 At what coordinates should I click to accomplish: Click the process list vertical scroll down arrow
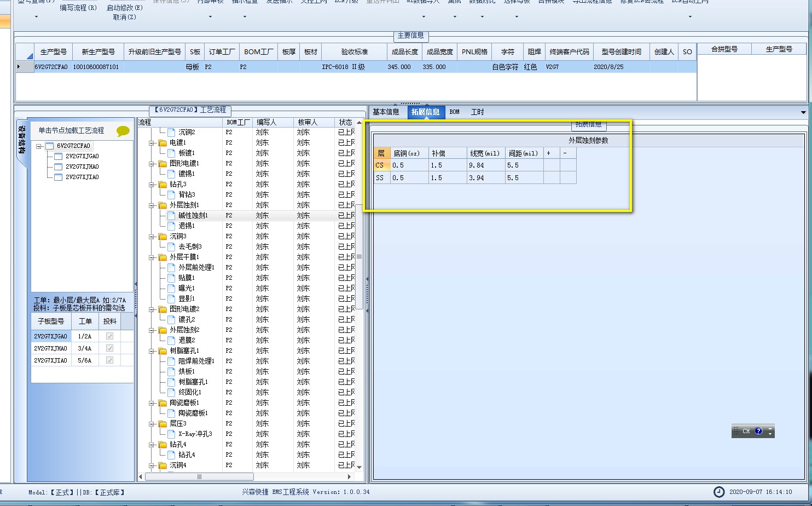coord(359,467)
